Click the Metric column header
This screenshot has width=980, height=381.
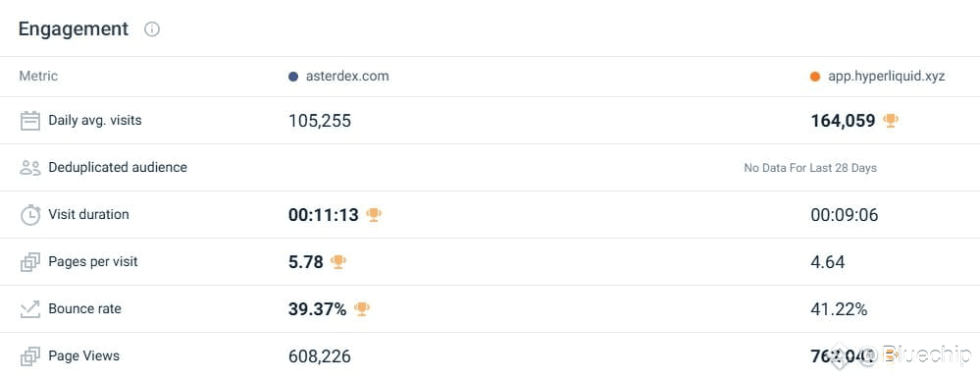[x=38, y=77]
